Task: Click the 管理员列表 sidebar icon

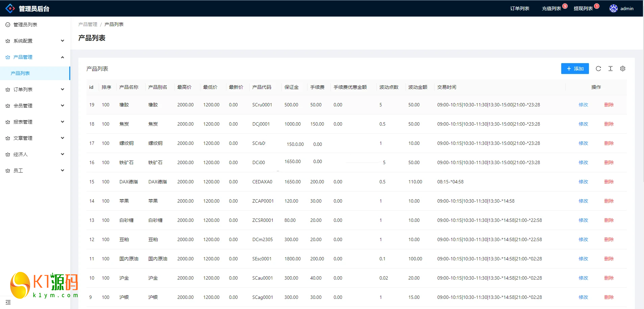Action: tap(8, 25)
